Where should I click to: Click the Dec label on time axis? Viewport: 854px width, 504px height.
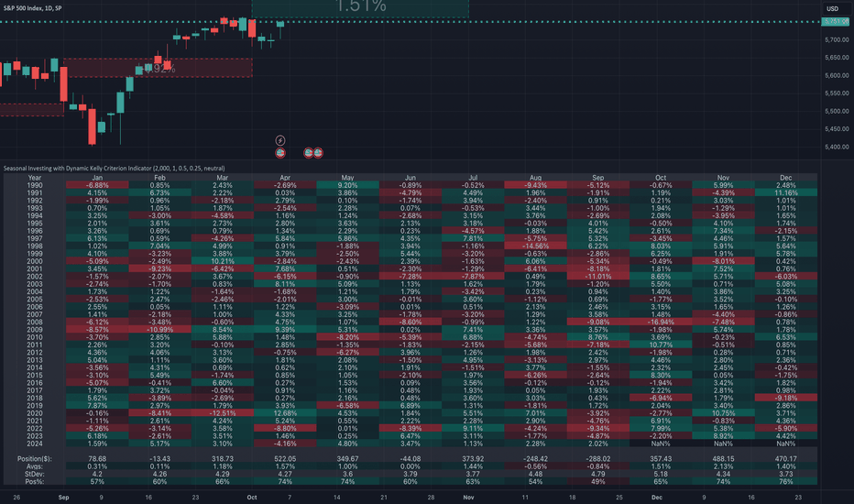(657, 498)
